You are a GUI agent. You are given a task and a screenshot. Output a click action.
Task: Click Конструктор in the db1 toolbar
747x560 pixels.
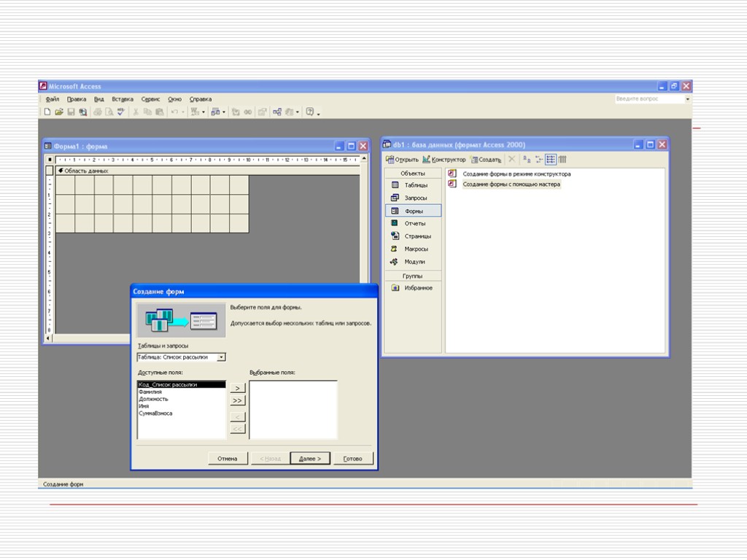pos(444,159)
